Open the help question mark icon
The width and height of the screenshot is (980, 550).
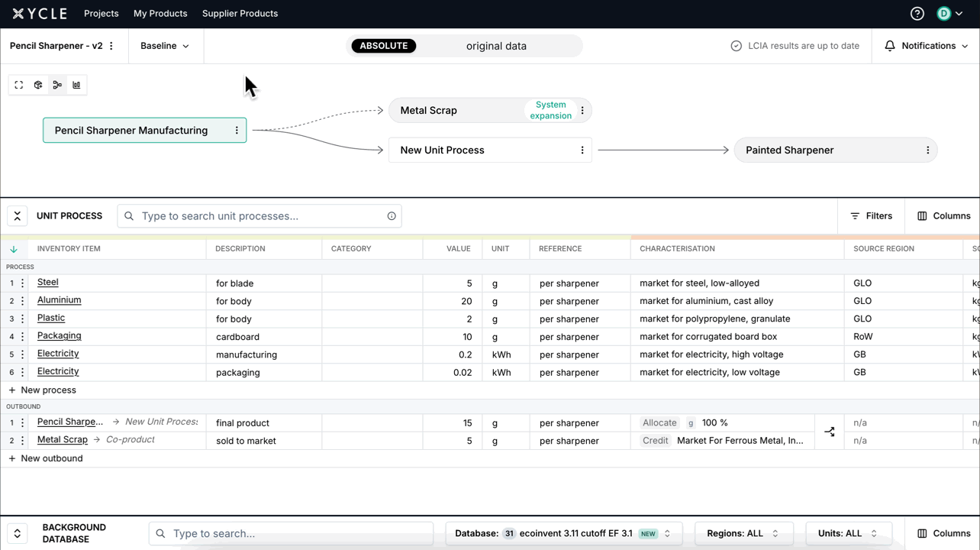(917, 14)
